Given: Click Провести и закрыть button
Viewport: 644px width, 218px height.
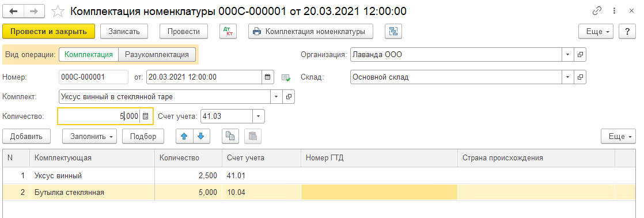Looking at the screenshot, I should click(x=49, y=31).
